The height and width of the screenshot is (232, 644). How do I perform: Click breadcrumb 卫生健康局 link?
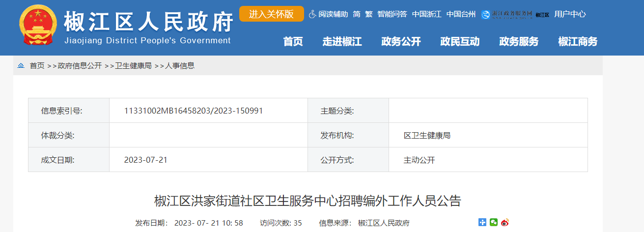tap(133, 65)
